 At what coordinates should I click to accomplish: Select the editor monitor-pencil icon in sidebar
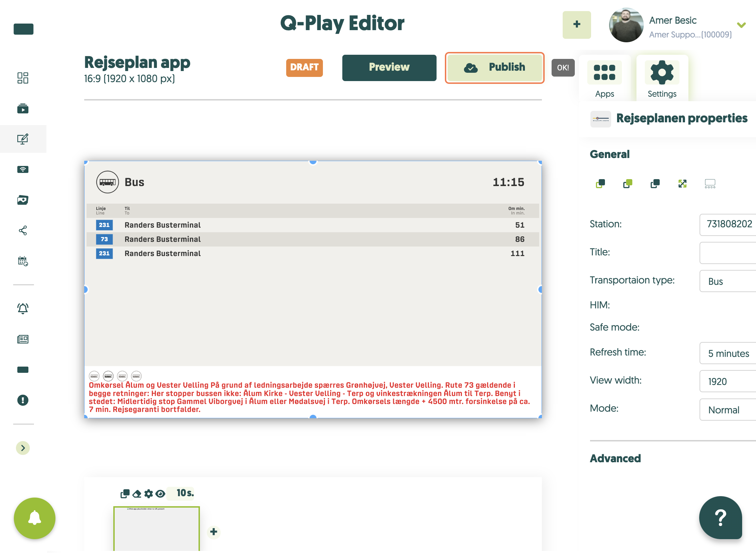tap(23, 139)
